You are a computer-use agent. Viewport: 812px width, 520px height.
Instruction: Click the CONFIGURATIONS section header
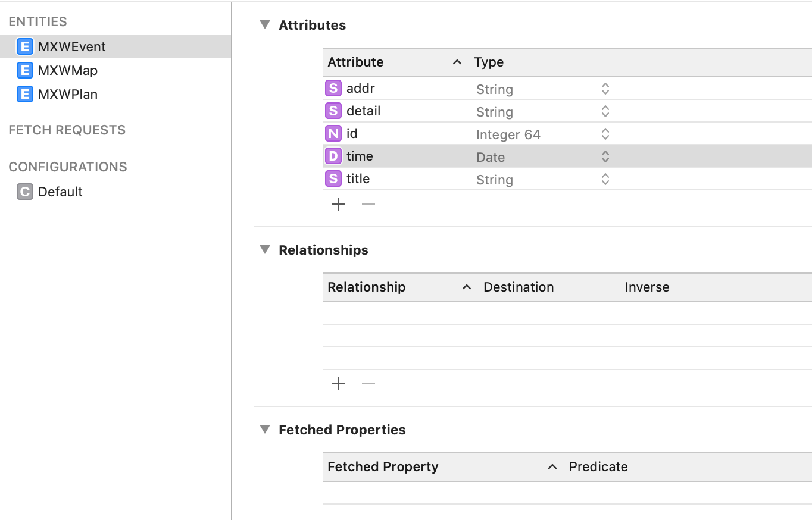point(68,167)
